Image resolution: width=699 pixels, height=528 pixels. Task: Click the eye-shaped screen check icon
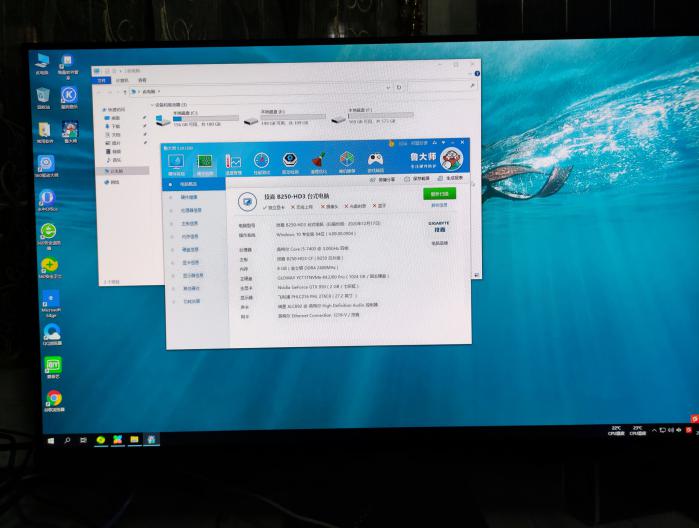290,163
